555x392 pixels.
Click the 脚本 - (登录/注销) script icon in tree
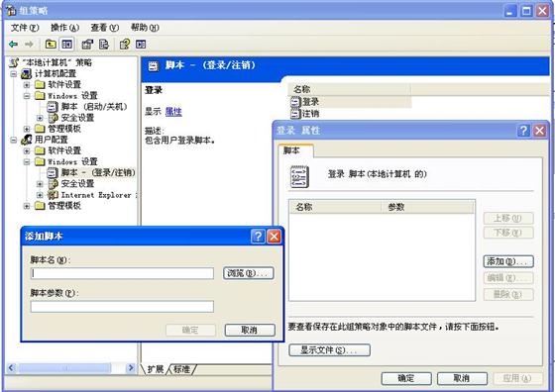(x=53, y=172)
